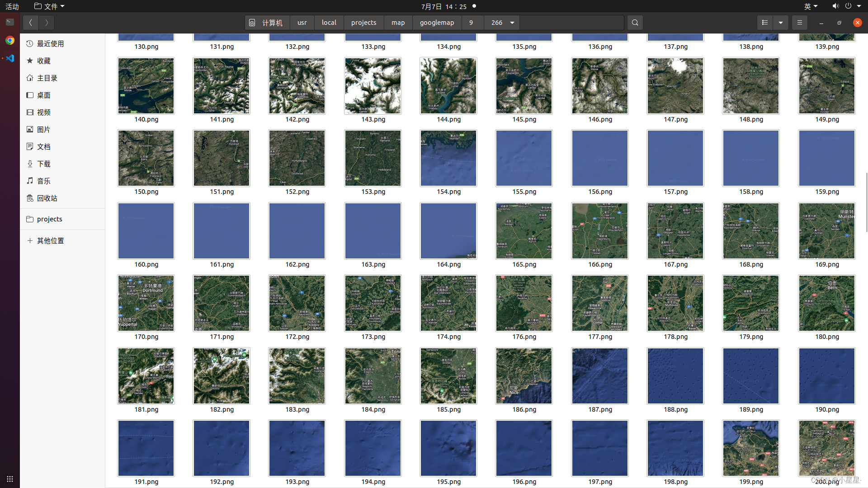Select file name 157.png
Image resolution: width=868 pixels, height=488 pixels.
(675, 192)
